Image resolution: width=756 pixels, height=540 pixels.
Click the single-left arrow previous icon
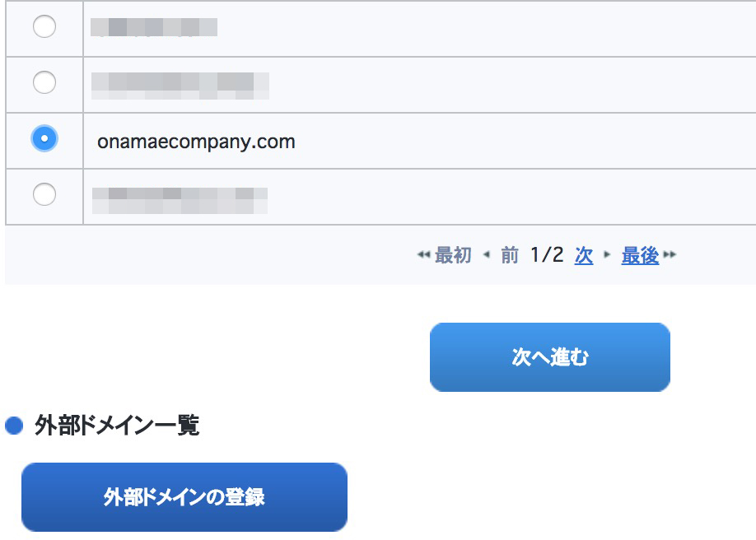(487, 254)
